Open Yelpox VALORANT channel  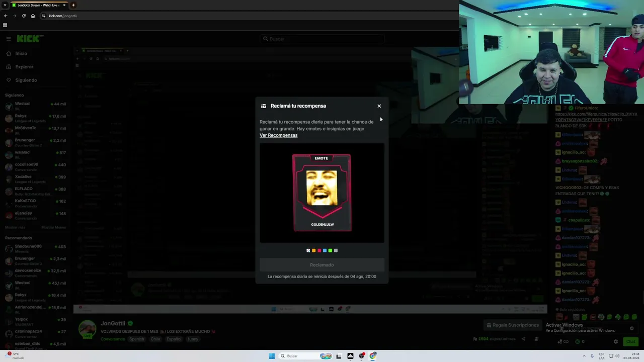36,321
